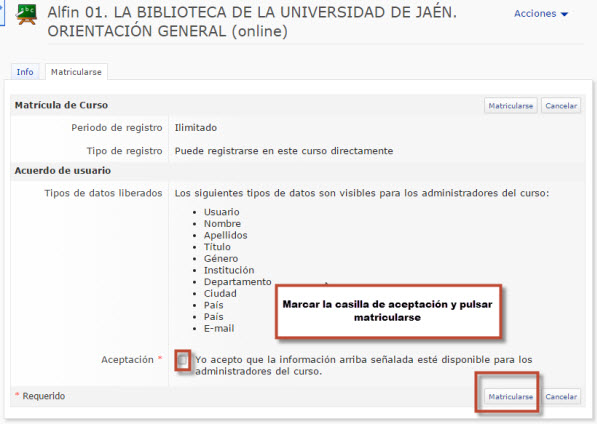
Task: Check the Aceptación checkbox
Action: 183,360
